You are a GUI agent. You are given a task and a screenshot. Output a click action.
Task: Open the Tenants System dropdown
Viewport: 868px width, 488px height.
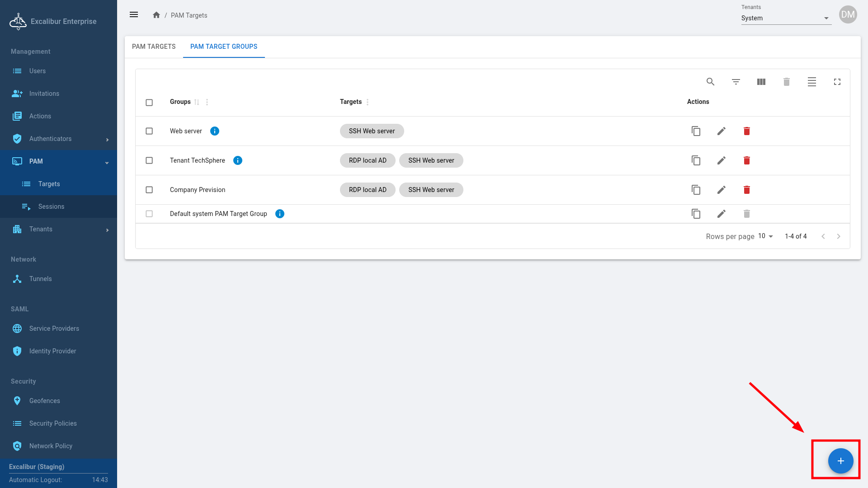[786, 18]
